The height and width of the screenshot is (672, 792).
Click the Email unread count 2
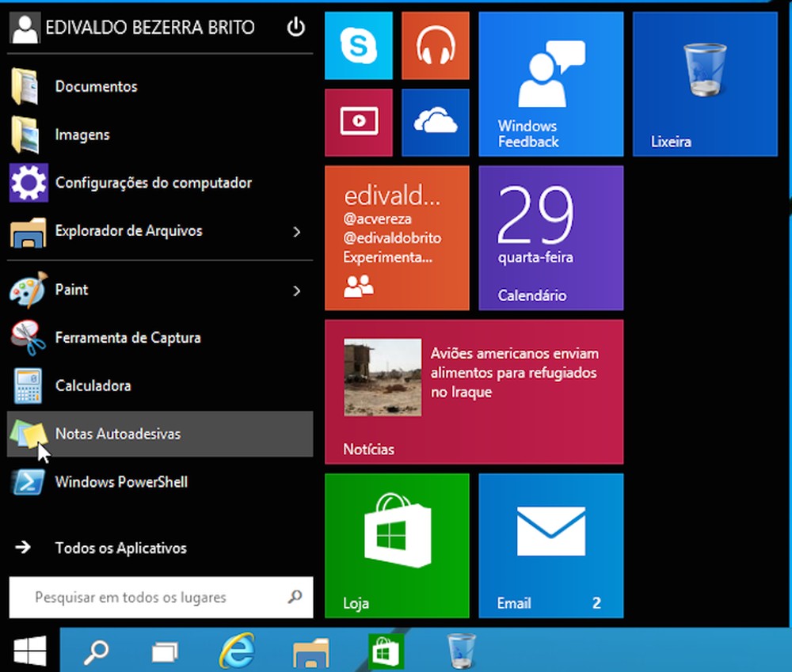tap(596, 603)
